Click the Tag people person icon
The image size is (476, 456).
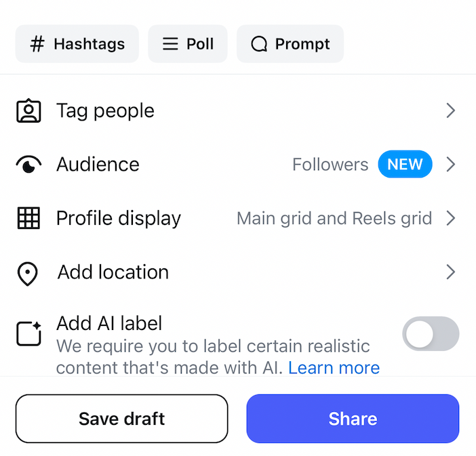pos(28,111)
